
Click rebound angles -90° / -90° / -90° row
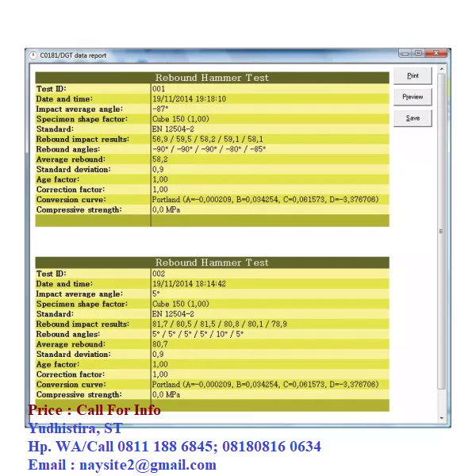pos(209,149)
